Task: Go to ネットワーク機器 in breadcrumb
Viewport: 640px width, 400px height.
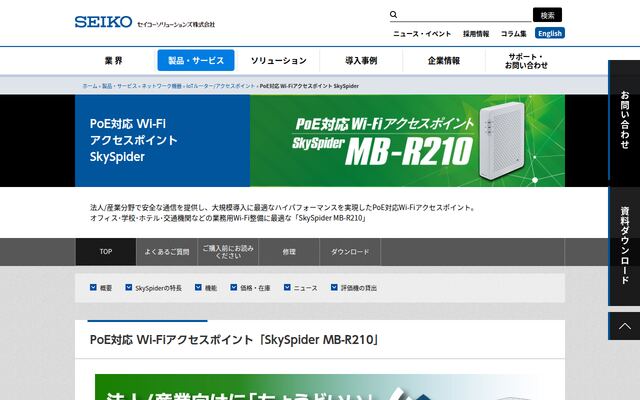Action: coord(162,86)
